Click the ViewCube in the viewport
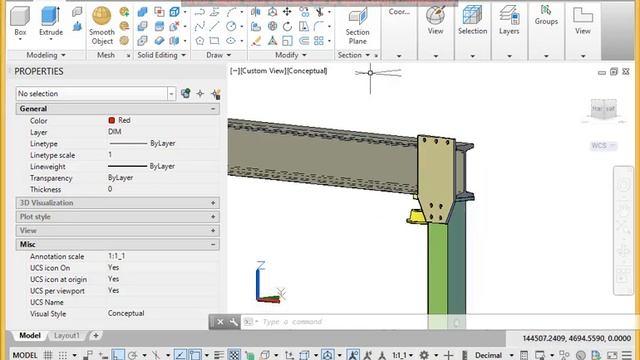The height and width of the screenshot is (360, 640). click(x=604, y=109)
